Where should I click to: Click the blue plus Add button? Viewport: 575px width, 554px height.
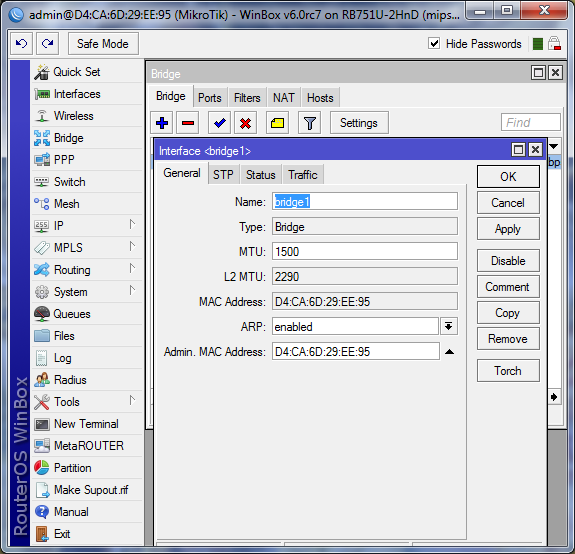click(162, 123)
